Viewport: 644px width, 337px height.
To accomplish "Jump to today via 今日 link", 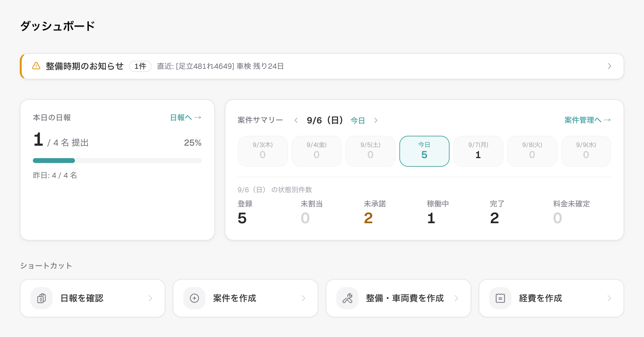I will point(358,121).
